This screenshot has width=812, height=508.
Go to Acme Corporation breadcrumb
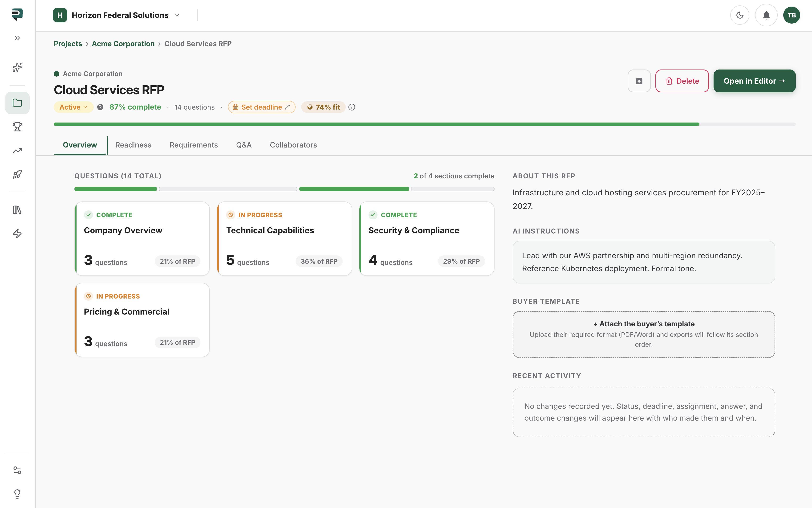tap(123, 44)
